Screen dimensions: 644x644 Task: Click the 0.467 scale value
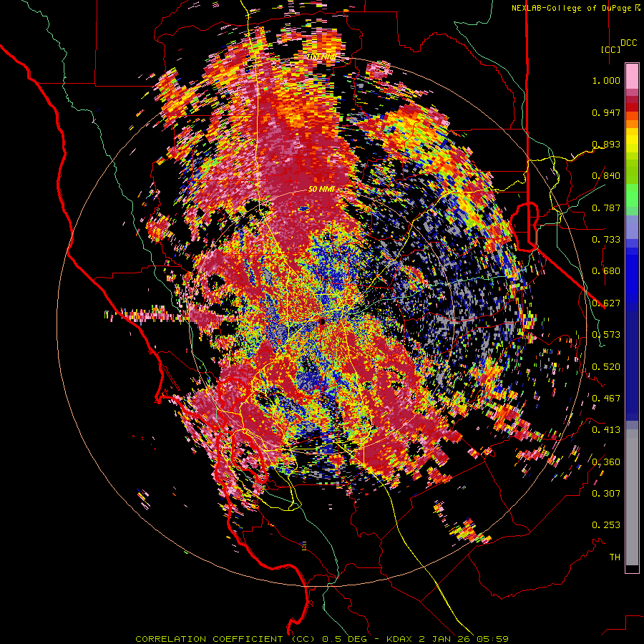pos(606,398)
